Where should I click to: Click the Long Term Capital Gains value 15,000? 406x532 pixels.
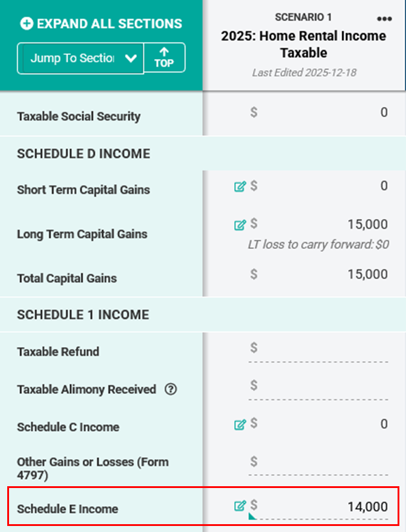coord(367,225)
